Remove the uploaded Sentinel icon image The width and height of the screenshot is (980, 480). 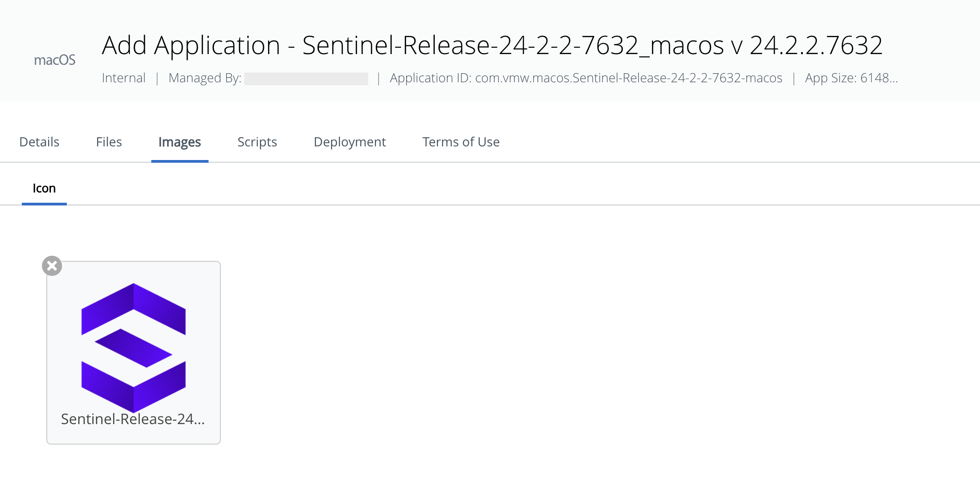tap(52, 266)
